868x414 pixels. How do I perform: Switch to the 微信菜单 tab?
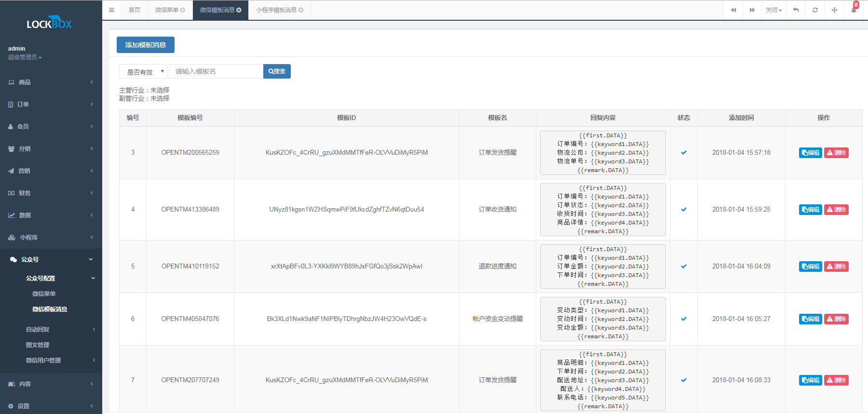[x=166, y=10]
